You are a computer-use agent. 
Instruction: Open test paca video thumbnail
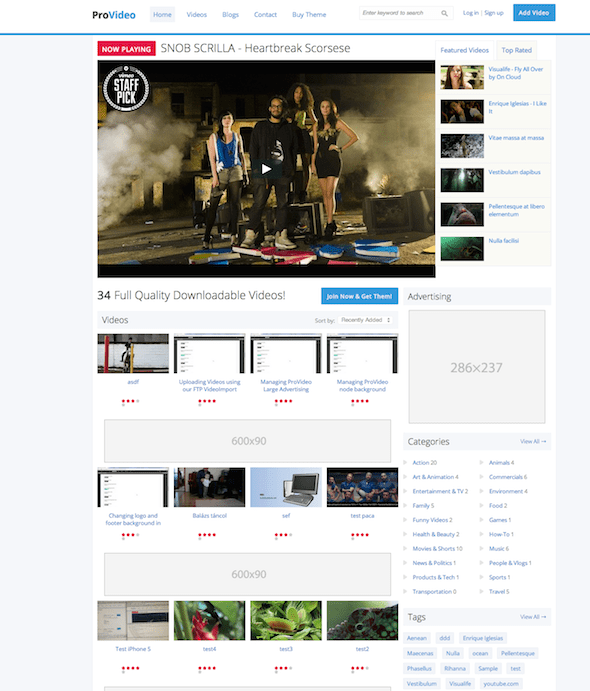[362, 487]
